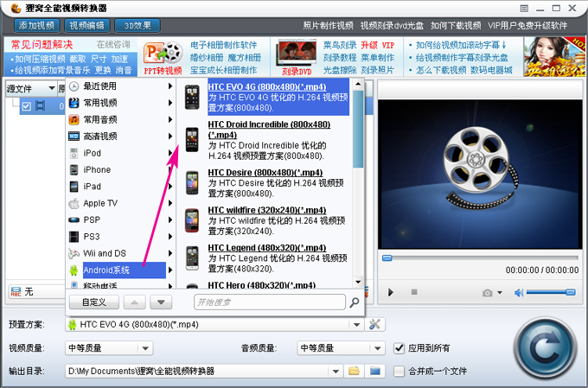588x388 pixels.
Task: Start conversion with the big round button
Action: 545,348
